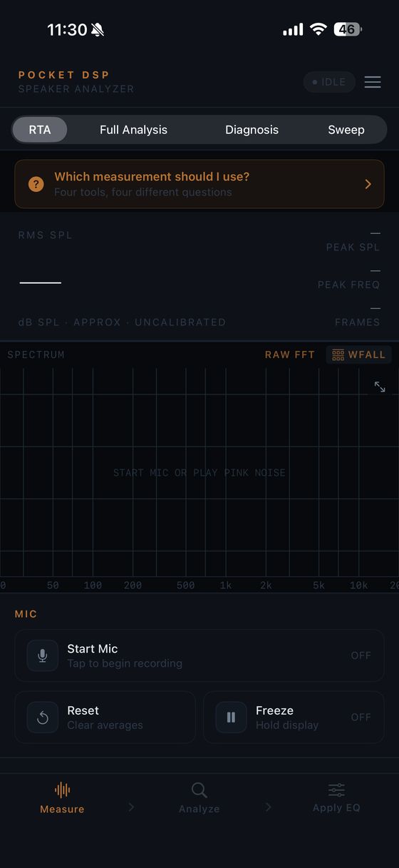Toggle the Start Mic OFF indicator
This screenshot has height=868, width=399.
point(361,655)
